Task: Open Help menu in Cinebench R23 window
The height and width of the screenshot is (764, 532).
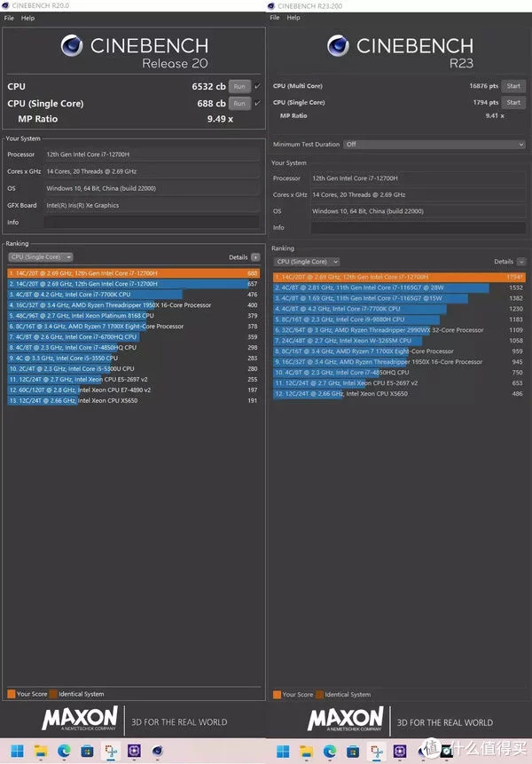Action: (293, 18)
